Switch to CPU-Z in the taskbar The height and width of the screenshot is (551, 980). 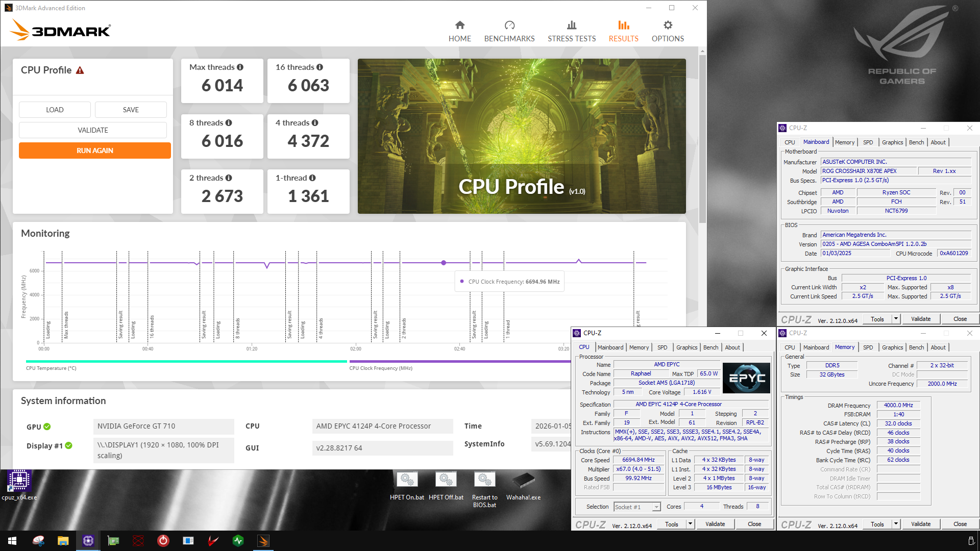(x=88, y=541)
